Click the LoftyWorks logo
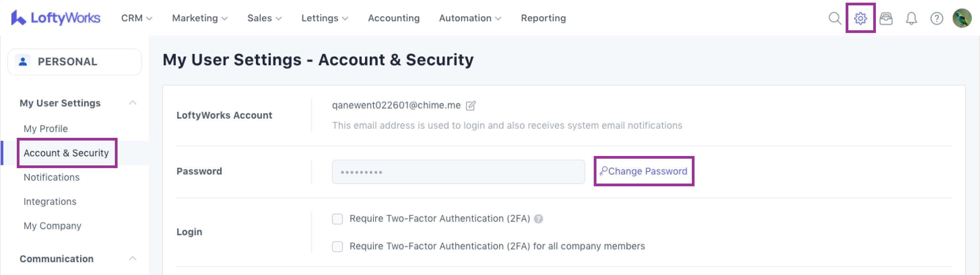The image size is (980, 275). 56,18
